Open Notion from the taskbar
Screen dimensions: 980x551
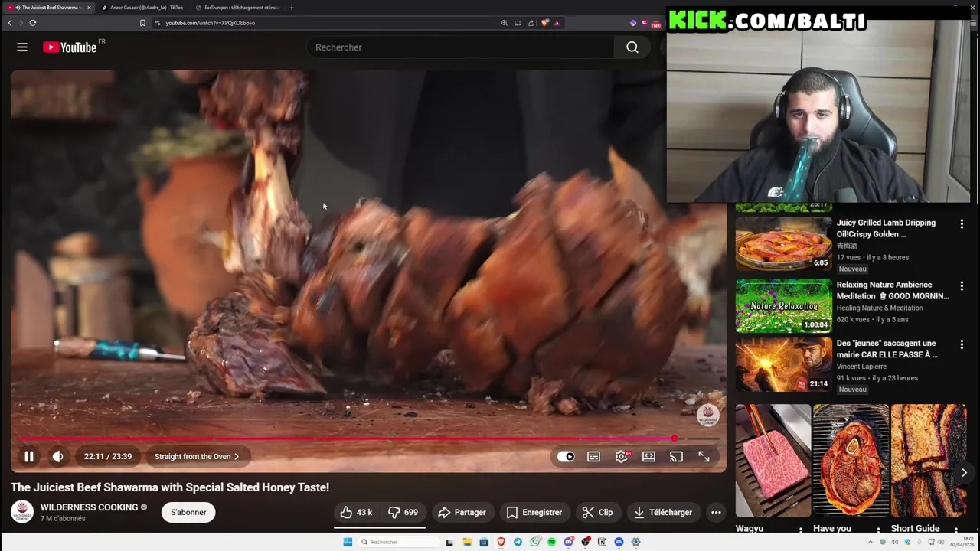tap(602, 542)
